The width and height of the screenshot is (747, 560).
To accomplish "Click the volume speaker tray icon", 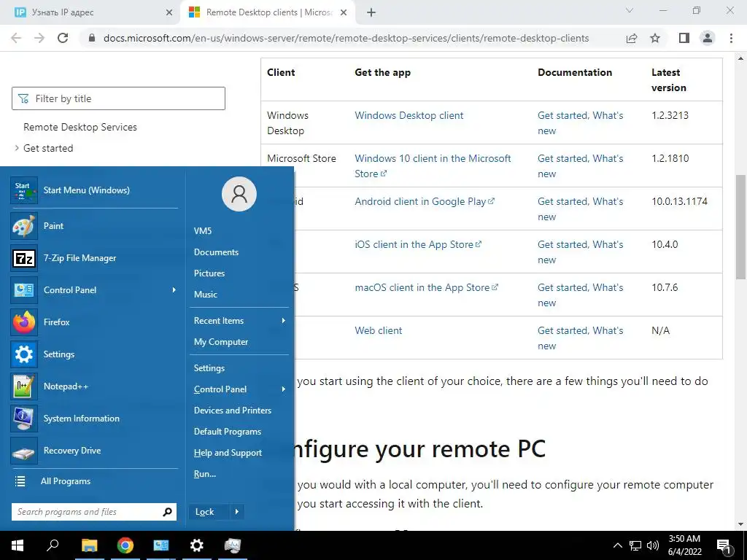I will point(653,545).
